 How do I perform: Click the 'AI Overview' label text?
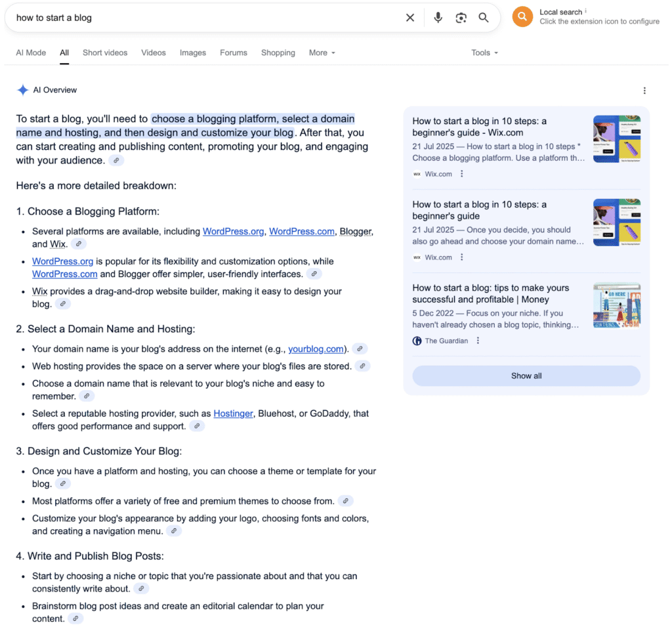[55, 90]
